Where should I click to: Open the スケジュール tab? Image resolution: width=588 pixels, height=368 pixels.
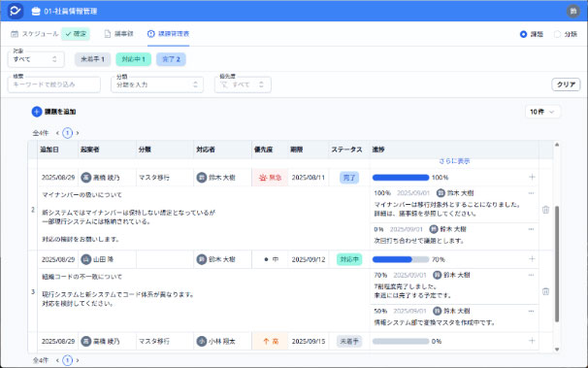tap(35, 34)
